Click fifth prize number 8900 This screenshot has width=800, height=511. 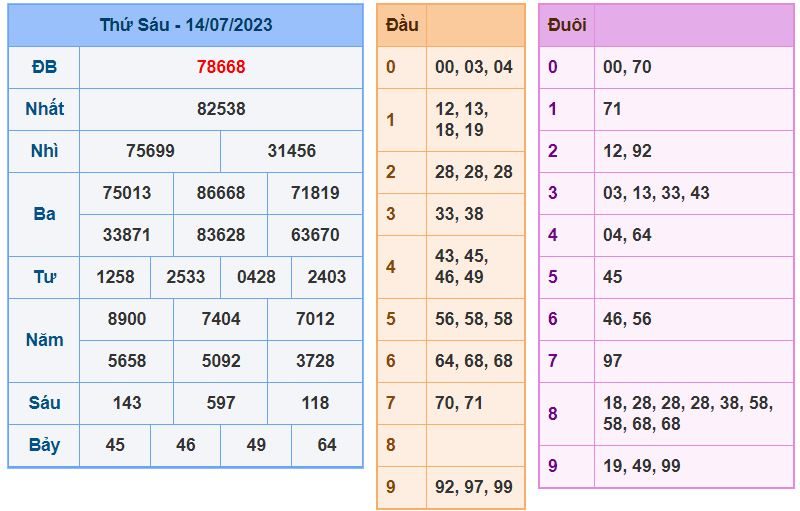coord(127,319)
